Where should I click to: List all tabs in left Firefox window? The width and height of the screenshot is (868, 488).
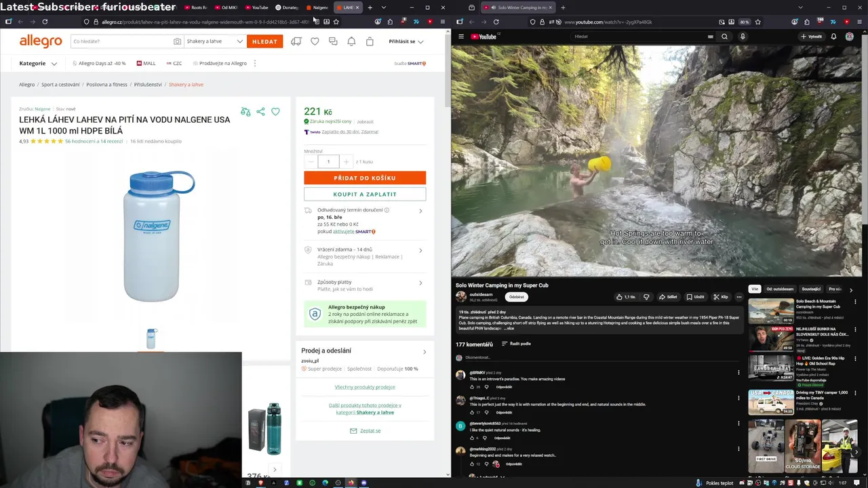coord(384,7)
